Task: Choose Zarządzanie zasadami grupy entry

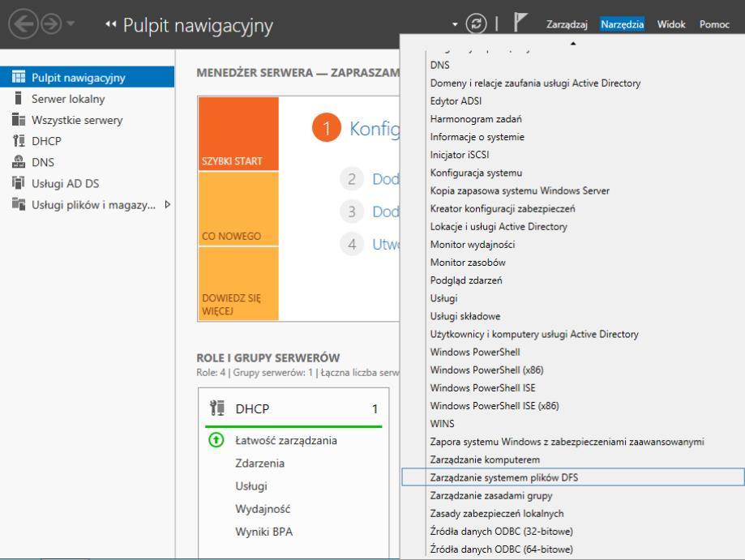Action: (572, 495)
